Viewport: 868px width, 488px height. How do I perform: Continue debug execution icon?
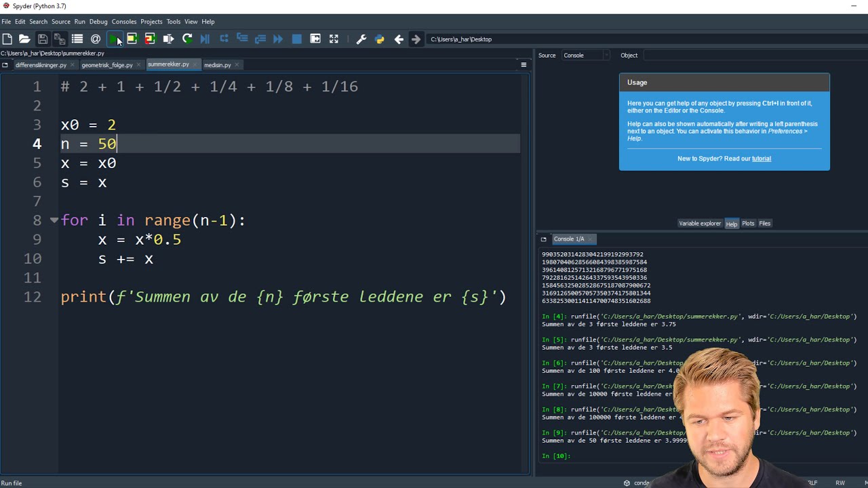pyautogui.click(x=278, y=39)
